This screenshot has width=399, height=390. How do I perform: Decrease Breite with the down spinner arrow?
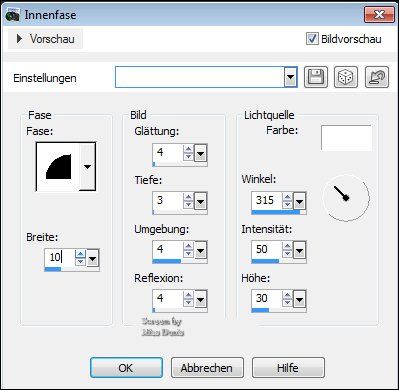[x=80, y=262]
